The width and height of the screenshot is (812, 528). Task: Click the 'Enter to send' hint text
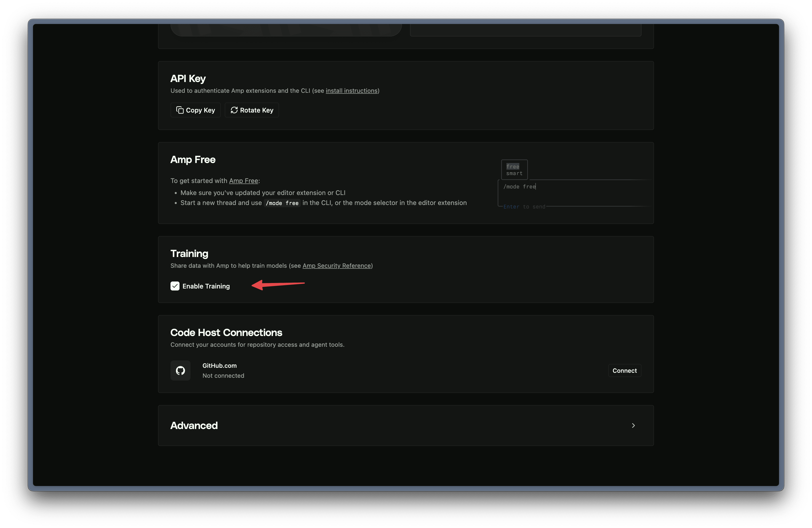click(x=524, y=207)
